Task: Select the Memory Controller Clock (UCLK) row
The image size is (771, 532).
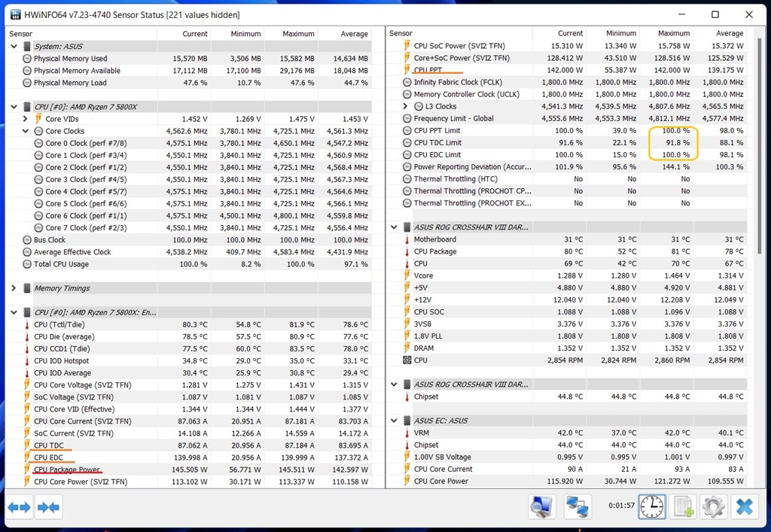Action: tap(567, 94)
